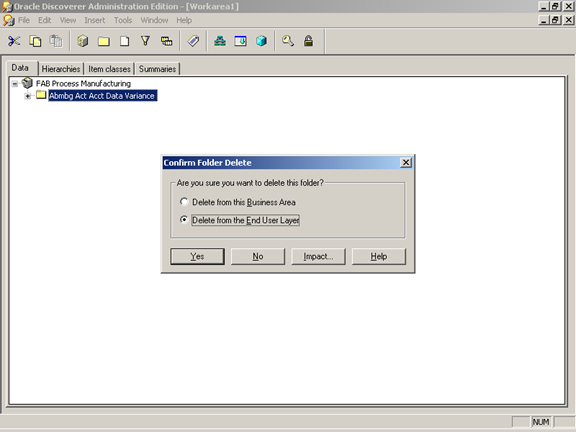
Task: Select Abmbg Act Acct Data Variance label
Action: pyautogui.click(x=102, y=96)
